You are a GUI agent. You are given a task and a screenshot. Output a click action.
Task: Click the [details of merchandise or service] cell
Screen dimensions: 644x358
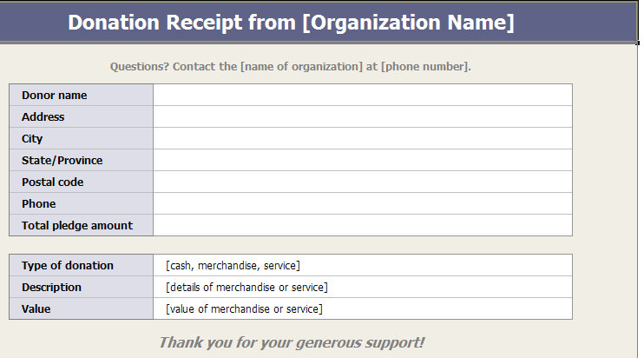pos(363,288)
